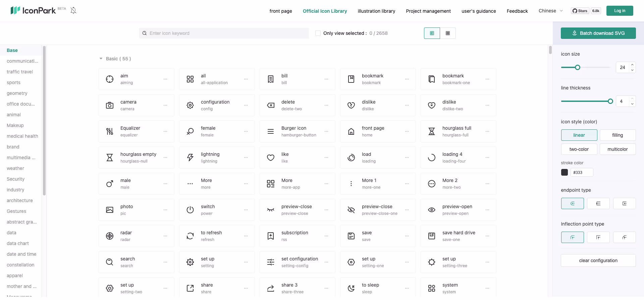Choose the like heart icon

(271, 158)
